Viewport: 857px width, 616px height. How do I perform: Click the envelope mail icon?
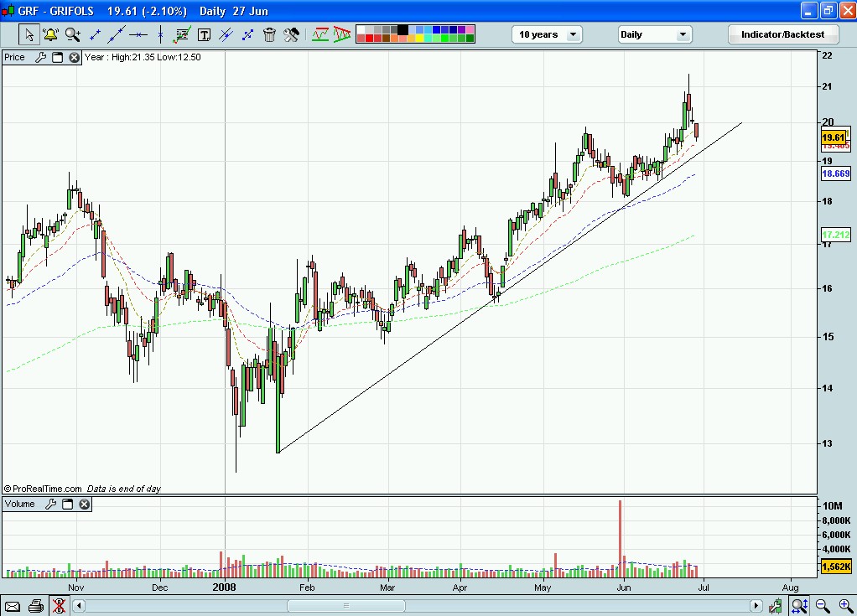[x=12, y=606]
